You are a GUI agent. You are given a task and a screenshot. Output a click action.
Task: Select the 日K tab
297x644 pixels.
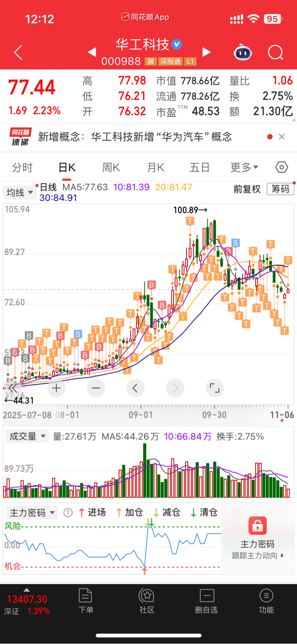[67, 167]
